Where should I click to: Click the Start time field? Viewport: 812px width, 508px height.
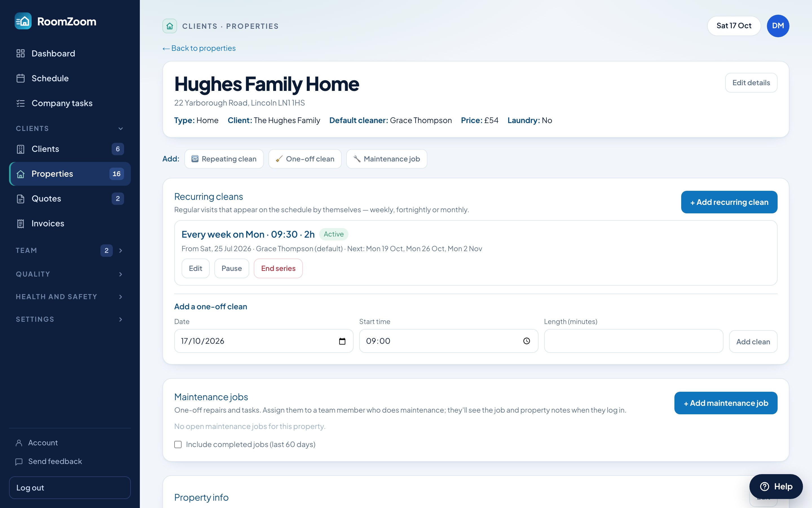(449, 341)
